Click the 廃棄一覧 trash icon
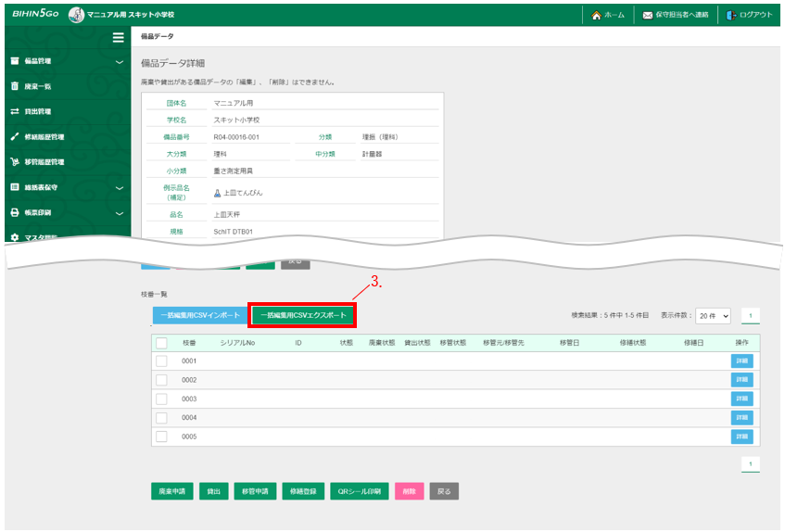The image size is (785, 532). click(x=15, y=86)
